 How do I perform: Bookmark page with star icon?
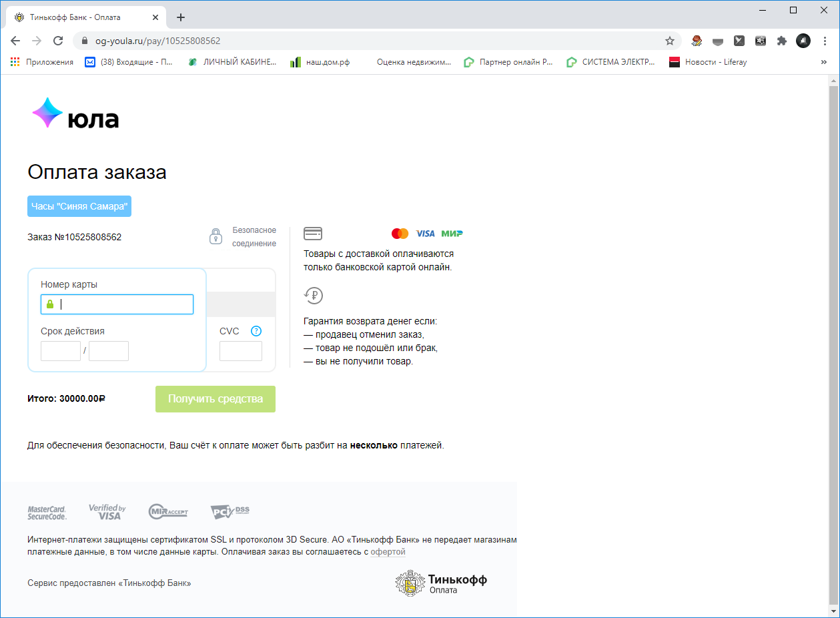click(670, 41)
